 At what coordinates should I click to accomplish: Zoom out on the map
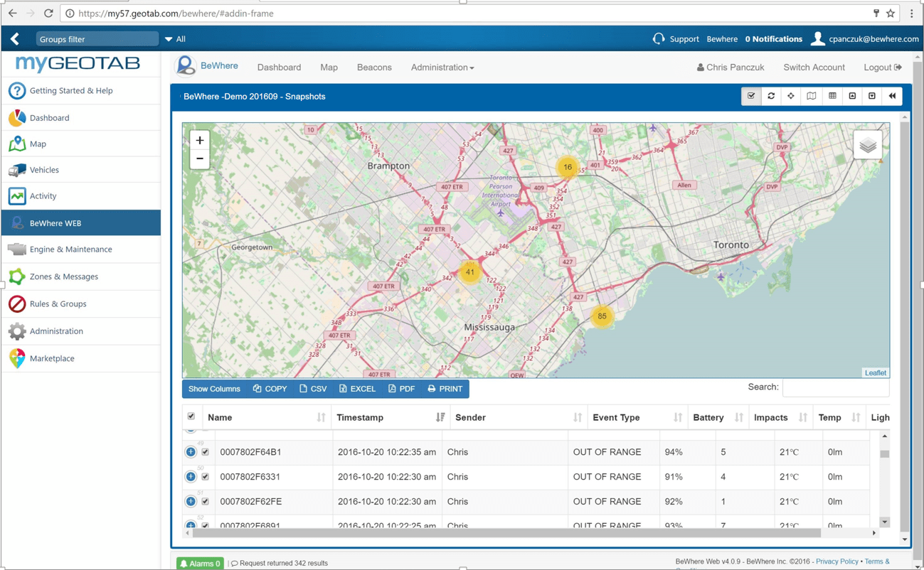coord(200,159)
